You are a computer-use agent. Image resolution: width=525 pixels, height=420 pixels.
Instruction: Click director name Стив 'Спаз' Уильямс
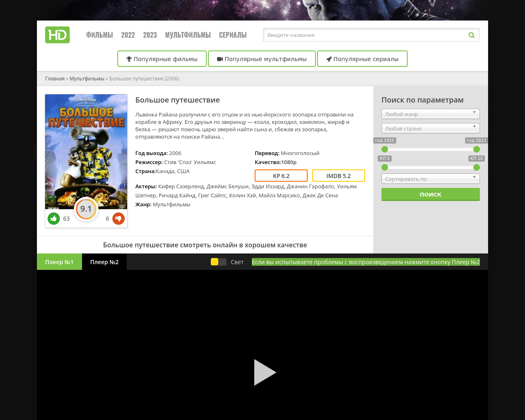point(190,162)
